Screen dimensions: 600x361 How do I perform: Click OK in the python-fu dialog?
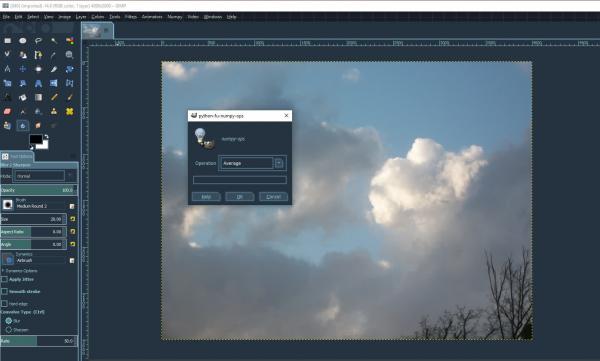[240, 197]
